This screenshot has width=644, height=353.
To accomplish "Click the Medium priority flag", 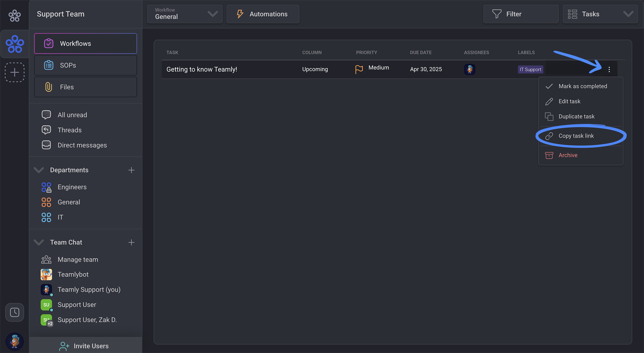I will [x=372, y=69].
